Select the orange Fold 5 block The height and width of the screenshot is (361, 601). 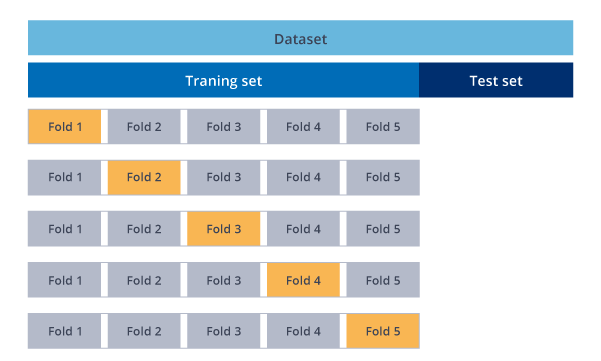pos(383,331)
